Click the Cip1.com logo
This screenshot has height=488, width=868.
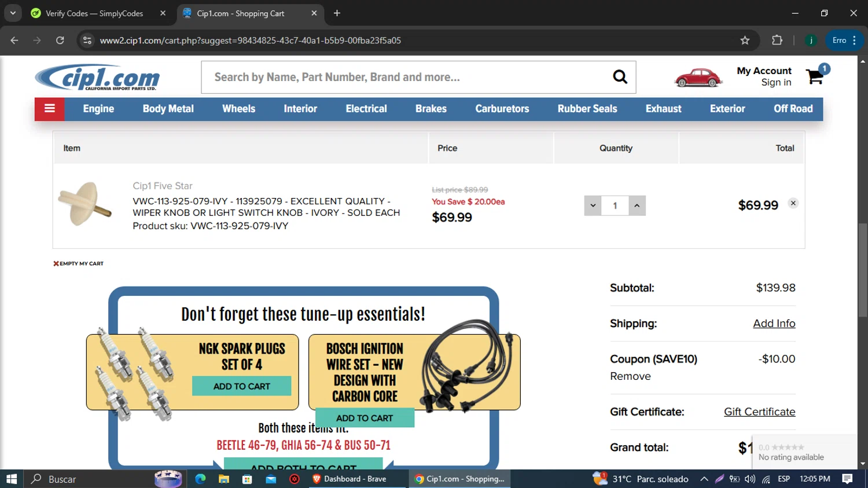tap(97, 77)
